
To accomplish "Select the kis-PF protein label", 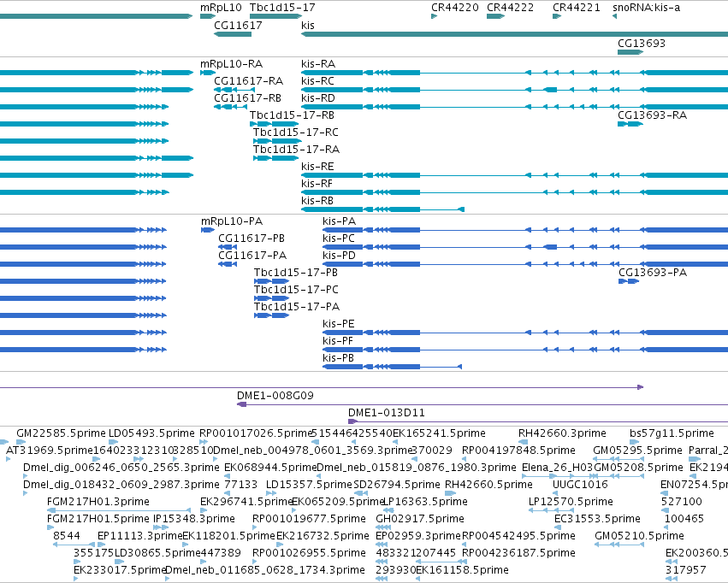I will (x=338, y=340).
